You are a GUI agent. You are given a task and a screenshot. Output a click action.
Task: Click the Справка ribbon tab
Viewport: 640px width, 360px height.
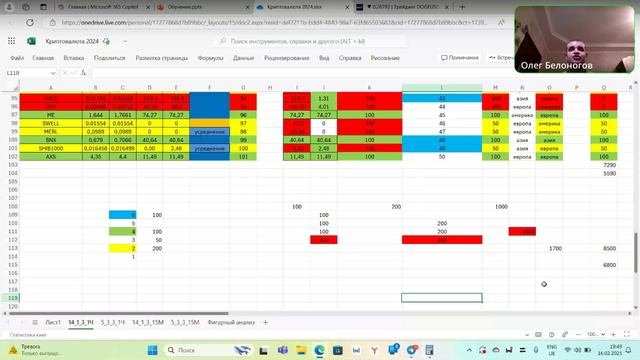[350, 58]
